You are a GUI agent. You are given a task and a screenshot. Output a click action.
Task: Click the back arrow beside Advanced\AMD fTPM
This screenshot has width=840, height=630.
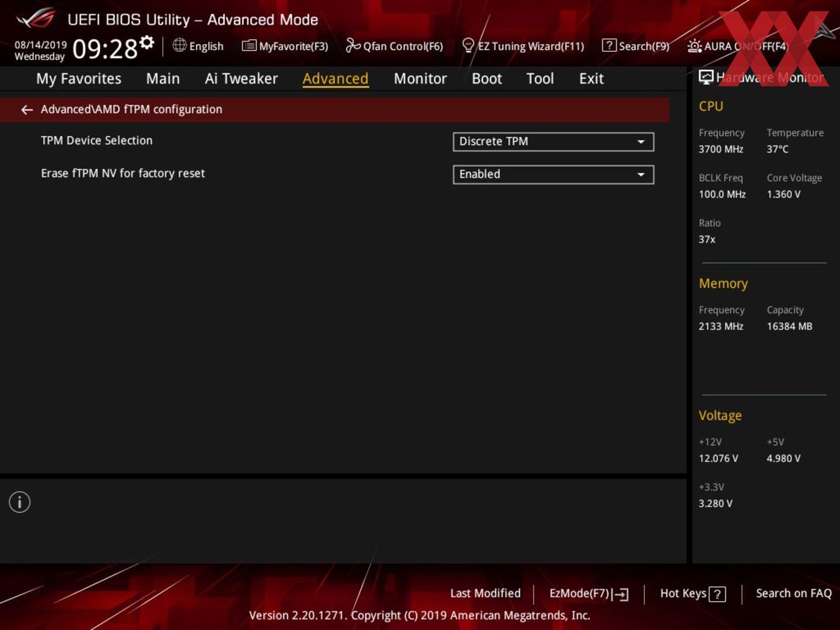27,110
